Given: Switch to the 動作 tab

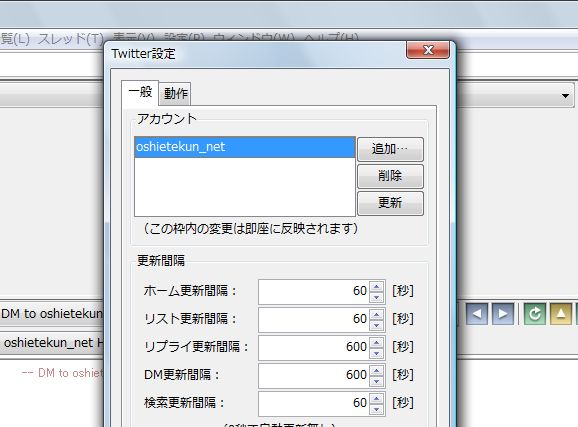Looking at the screenshot, I should click(175, 94).
